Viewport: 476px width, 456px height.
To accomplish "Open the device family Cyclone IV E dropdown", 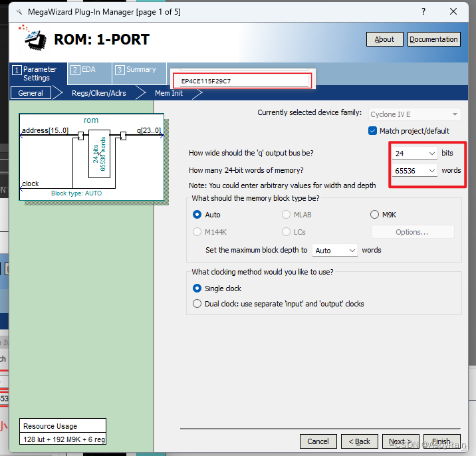I will pos(414,114).
